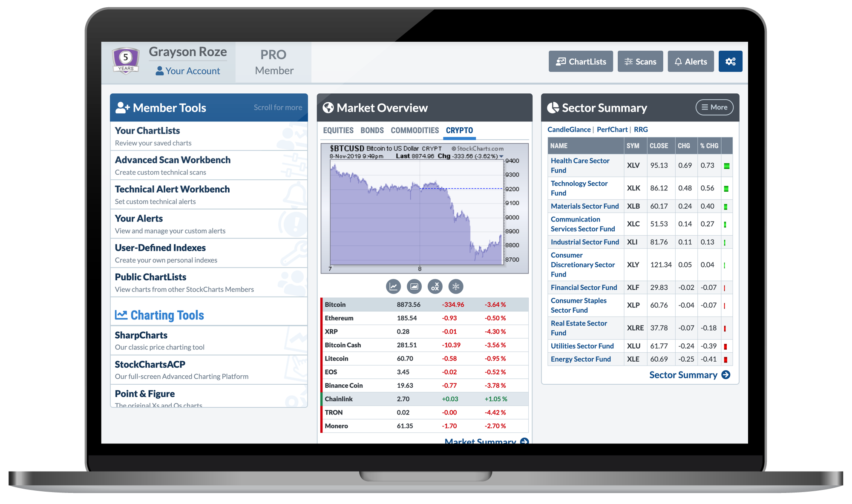Select the CRYPTO tab in Market Overview
The width and height of the screenshot is (852, 504).
(x=460, y=130)
